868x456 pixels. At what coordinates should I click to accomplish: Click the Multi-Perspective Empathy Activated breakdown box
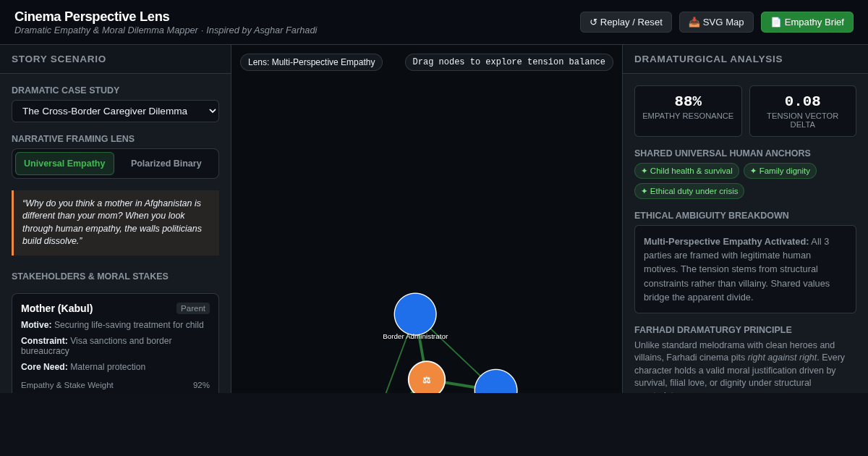pos(745,269)
